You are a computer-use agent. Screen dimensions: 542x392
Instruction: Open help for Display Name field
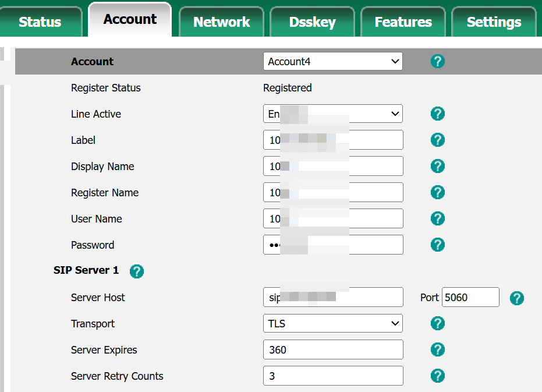[437, 166]
